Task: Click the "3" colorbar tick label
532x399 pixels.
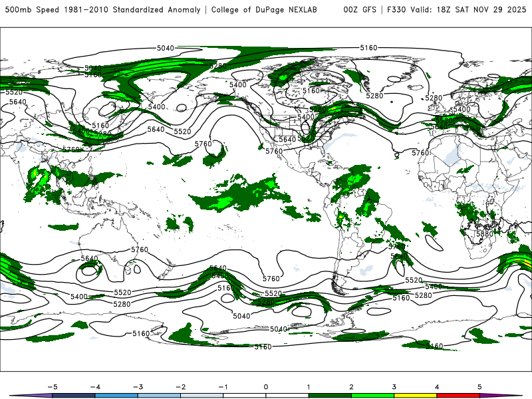Action: pyautogui.click(x=394, y=387)
